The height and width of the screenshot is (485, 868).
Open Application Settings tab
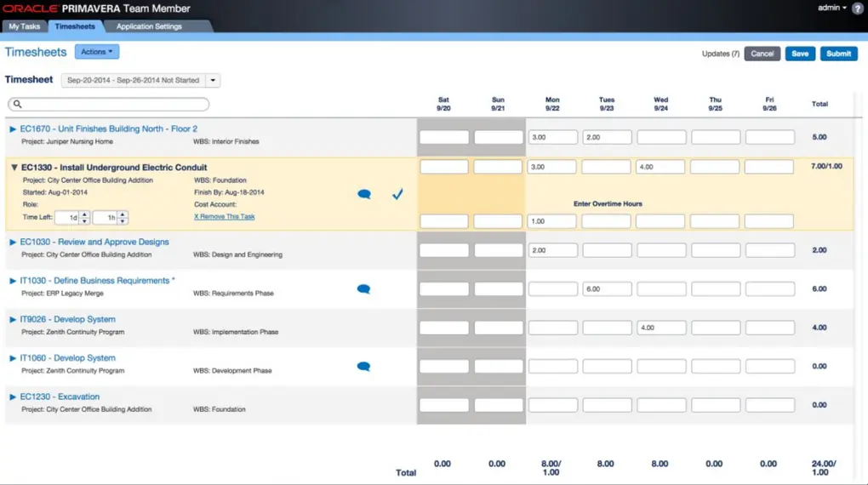point(149,26)
